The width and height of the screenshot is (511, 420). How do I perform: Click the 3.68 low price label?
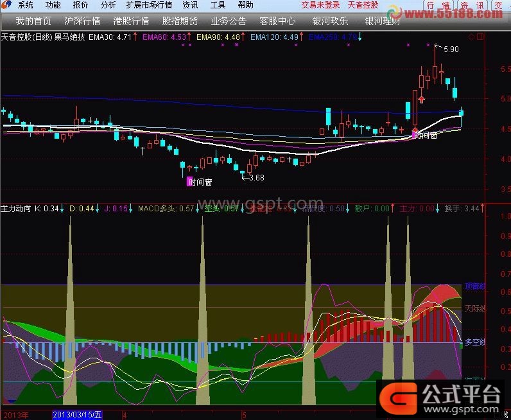(257, 178)
